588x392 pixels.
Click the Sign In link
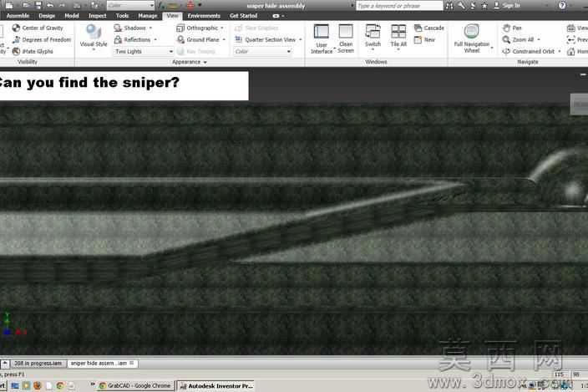click(x=507, y=6)
